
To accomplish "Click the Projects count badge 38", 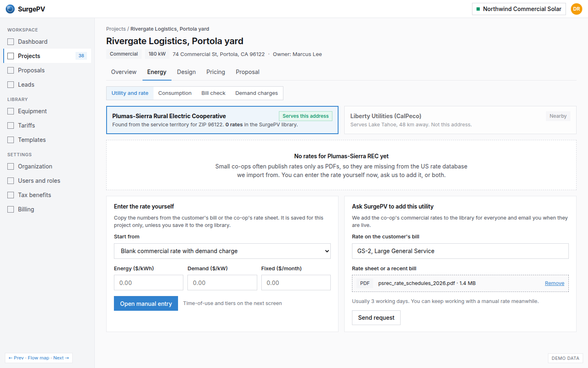I will (x=81, y=56).
